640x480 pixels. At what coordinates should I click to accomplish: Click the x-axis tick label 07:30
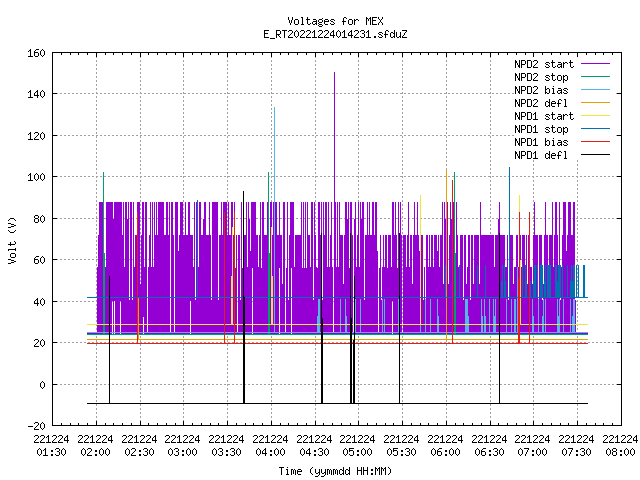coord(576,452)
